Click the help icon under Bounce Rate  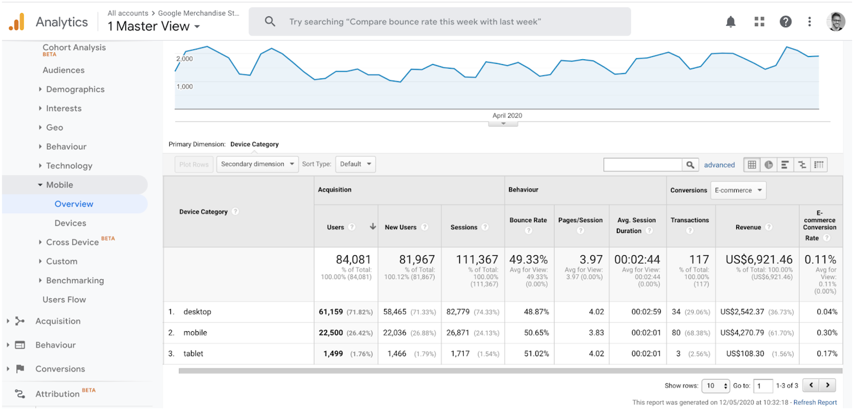528,231
